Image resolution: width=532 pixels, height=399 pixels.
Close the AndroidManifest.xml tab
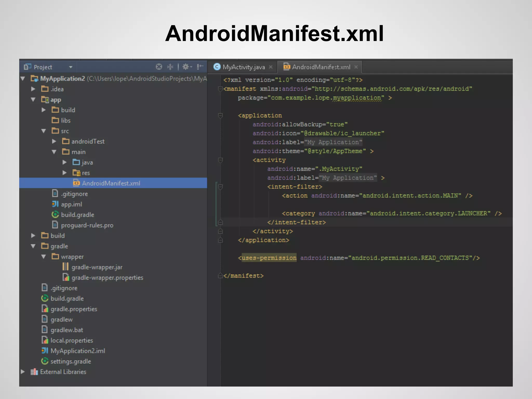pos(356,67)
